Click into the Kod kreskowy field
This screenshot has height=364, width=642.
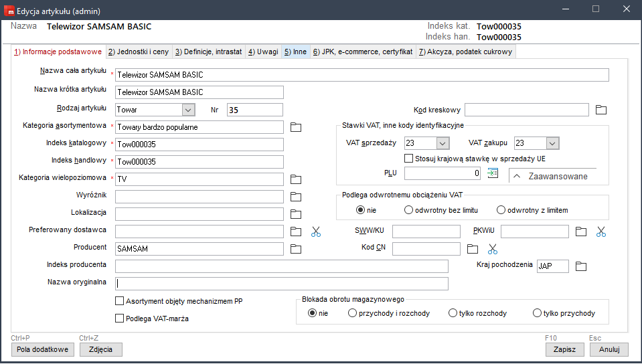pos(527,110)
